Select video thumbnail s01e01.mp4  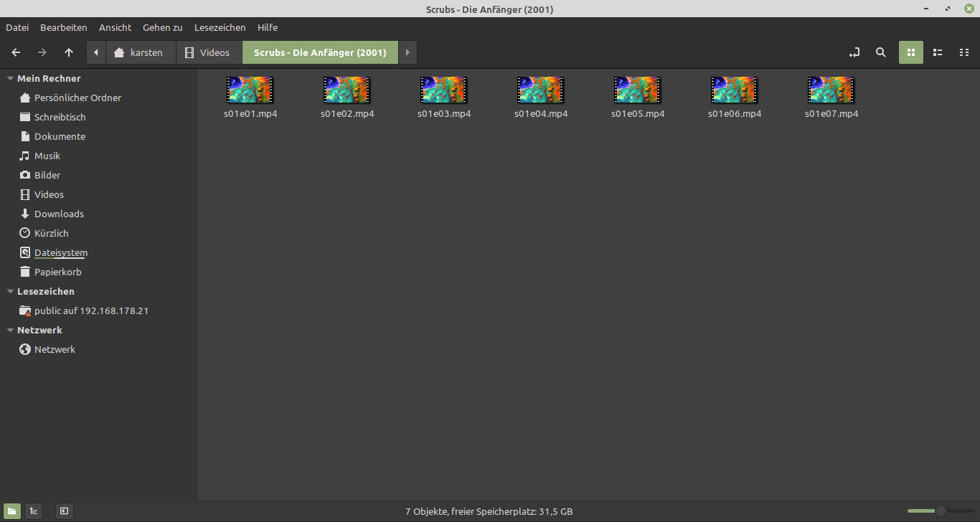[x=250, y=90]
